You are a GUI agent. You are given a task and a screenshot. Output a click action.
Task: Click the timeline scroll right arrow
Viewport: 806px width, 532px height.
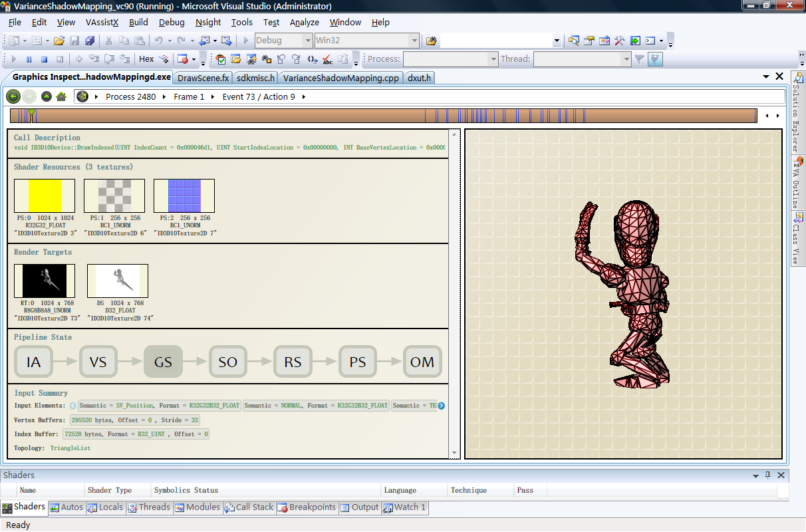pos(777,116)
